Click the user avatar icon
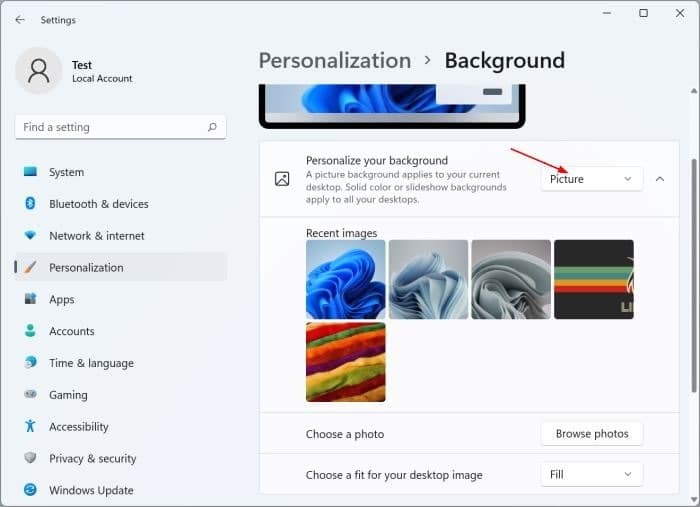Viewport: 700px width, 507px height. tap(39, 71)
